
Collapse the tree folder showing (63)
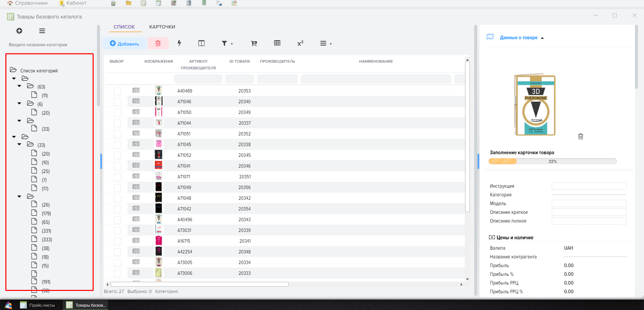19,86
